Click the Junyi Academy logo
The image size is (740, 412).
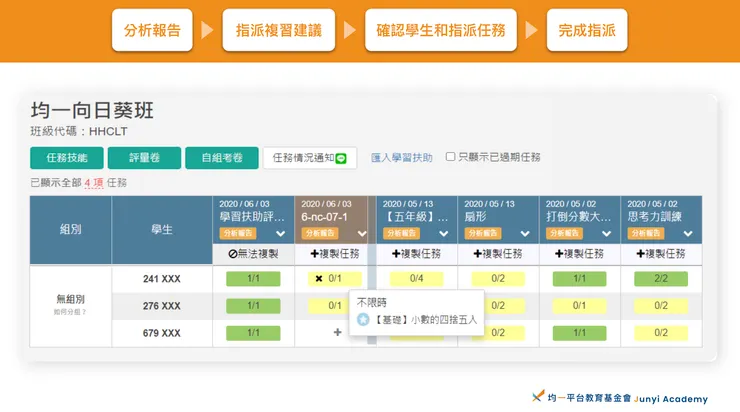(x=620, y=398)
